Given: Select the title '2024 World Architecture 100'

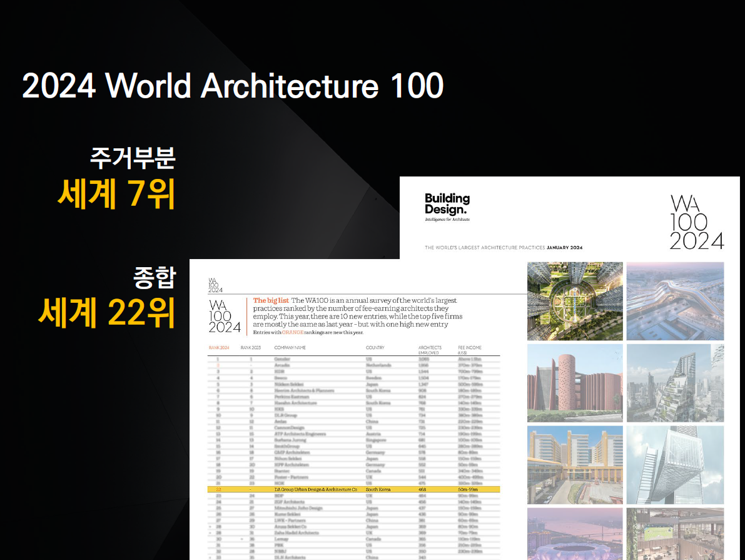Looking at the screenshot, I should 233,86.
